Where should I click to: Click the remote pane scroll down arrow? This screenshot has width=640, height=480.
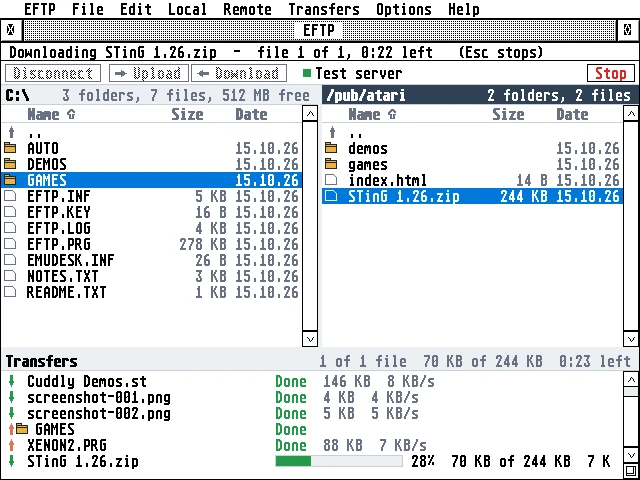click(631, 339)
